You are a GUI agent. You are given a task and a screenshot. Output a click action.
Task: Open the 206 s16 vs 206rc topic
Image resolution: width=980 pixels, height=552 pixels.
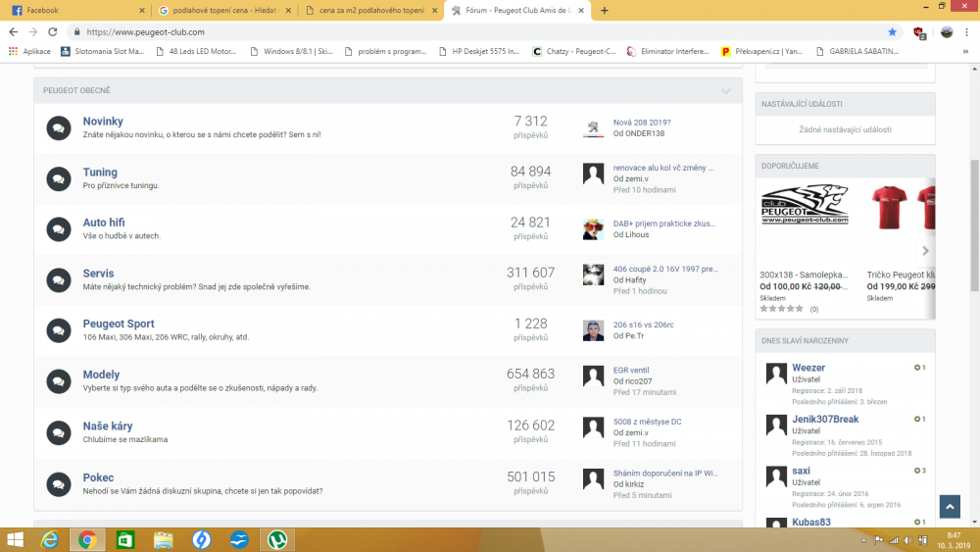coord(643,326)
